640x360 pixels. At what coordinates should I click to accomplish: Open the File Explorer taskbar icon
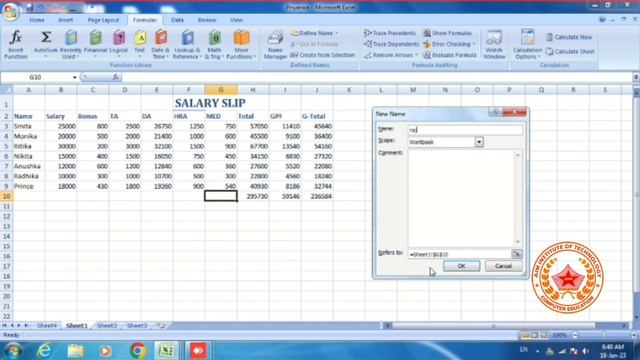(76, 351)
